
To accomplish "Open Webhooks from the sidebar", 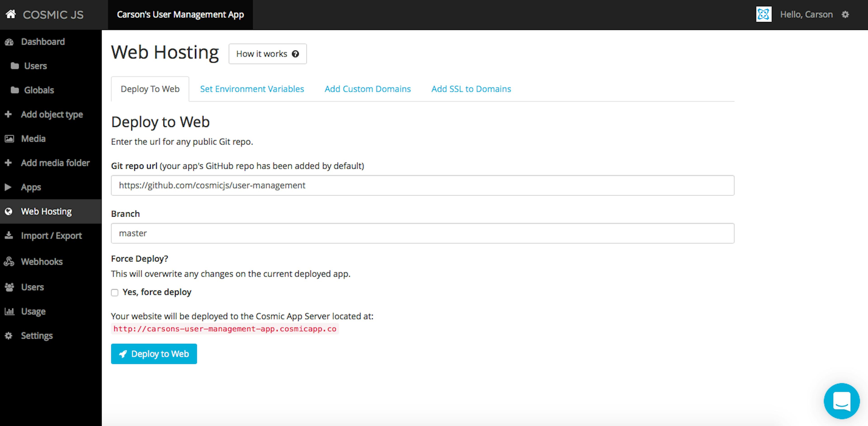I will pos(51,261).
